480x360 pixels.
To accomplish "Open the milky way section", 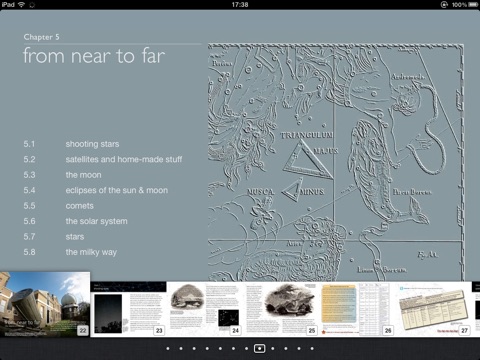I will pyautogui.click(x=91, y=252).
